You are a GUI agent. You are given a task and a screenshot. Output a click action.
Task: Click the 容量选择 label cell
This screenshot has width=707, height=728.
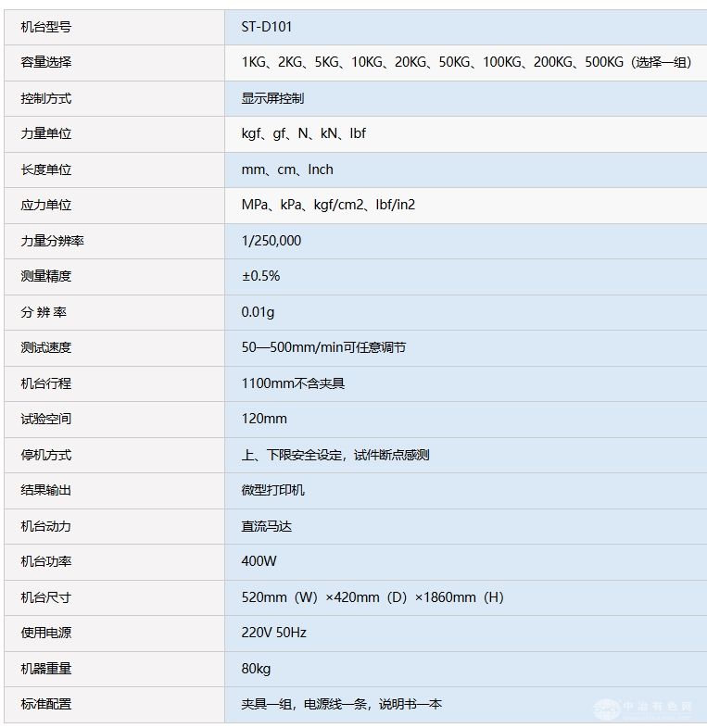click(46, 62)
